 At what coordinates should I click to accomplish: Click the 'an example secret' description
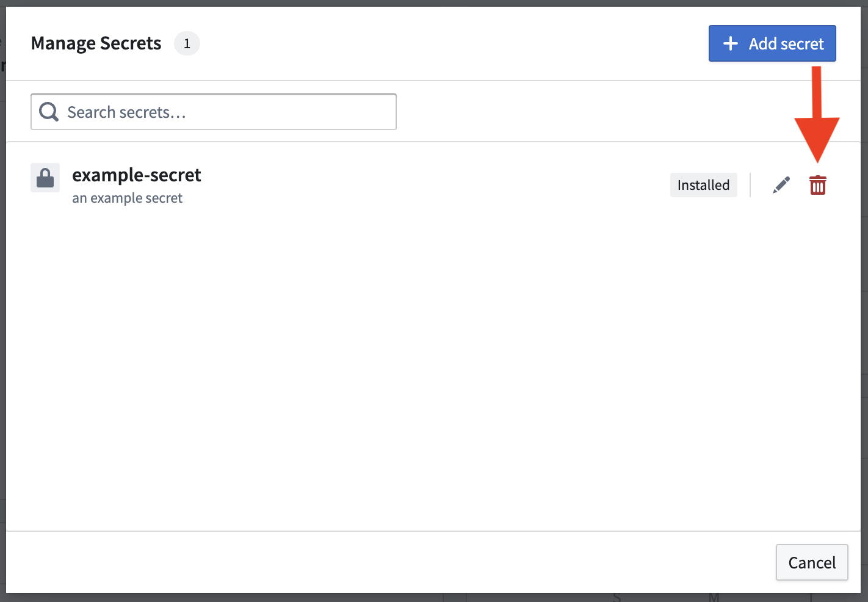(127, 198)
